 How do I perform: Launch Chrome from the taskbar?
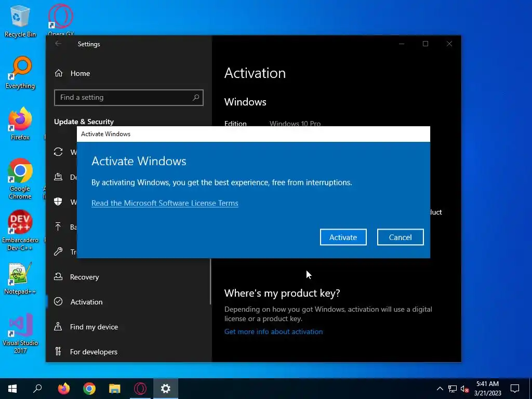[89, 389]
